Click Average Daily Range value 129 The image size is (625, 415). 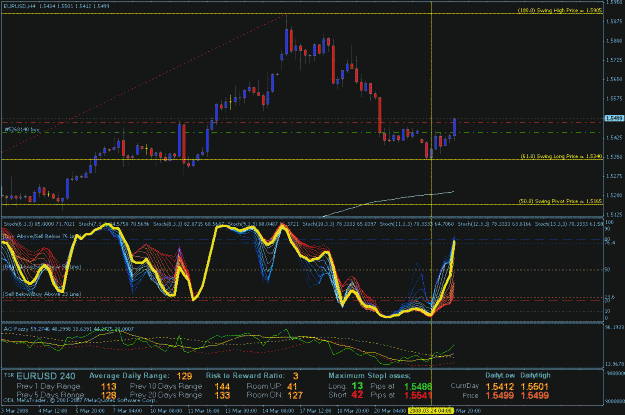(184, 376)
